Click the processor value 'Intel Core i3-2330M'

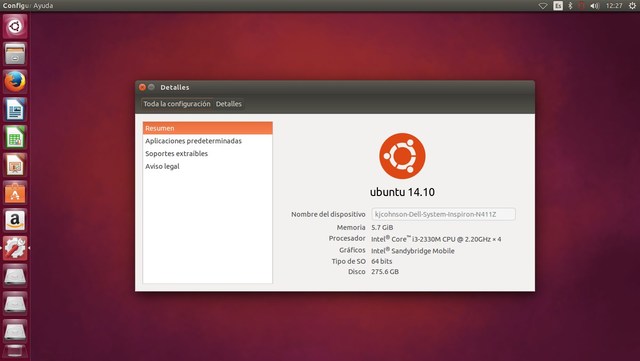pyautogui.click(x=436, y=239)
